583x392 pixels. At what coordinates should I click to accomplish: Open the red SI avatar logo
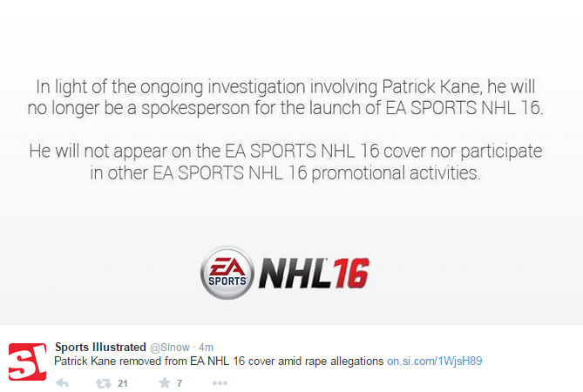28,362
